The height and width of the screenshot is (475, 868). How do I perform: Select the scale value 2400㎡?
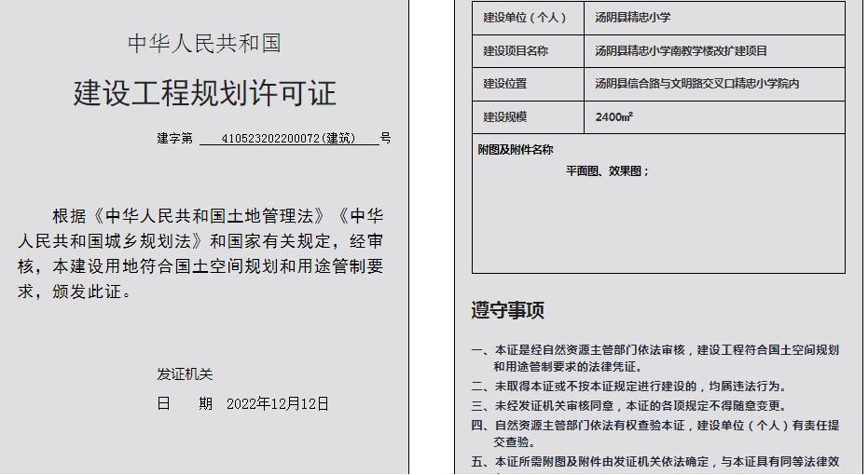pyautogui.click(x=613, y=117)
